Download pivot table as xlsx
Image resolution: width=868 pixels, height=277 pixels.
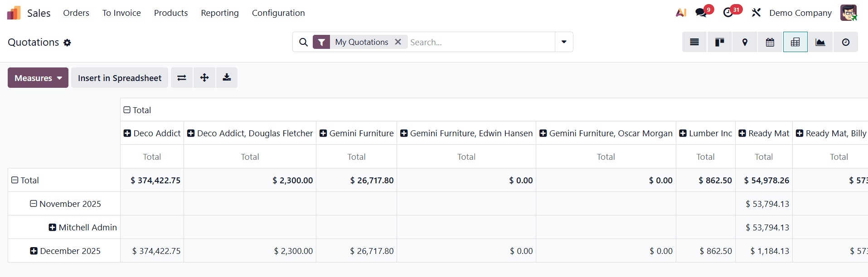pyautogui.click(x=227, y=78)
